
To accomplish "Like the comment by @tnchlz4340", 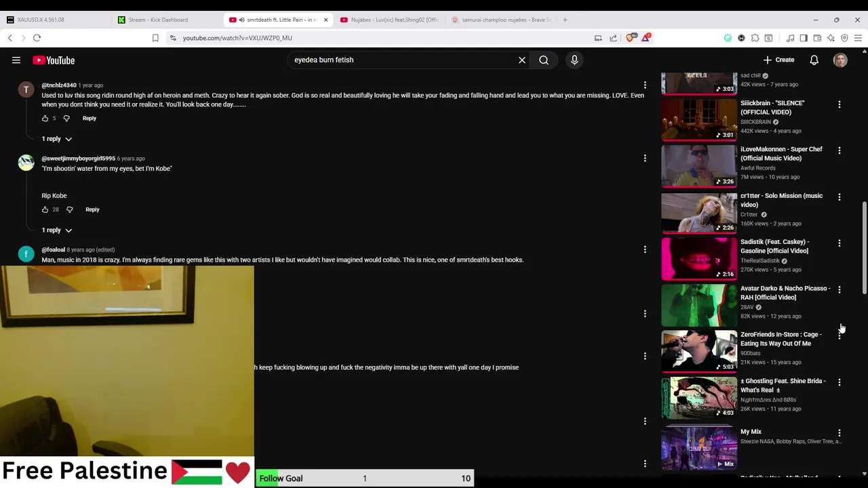I will pos(45,119).
